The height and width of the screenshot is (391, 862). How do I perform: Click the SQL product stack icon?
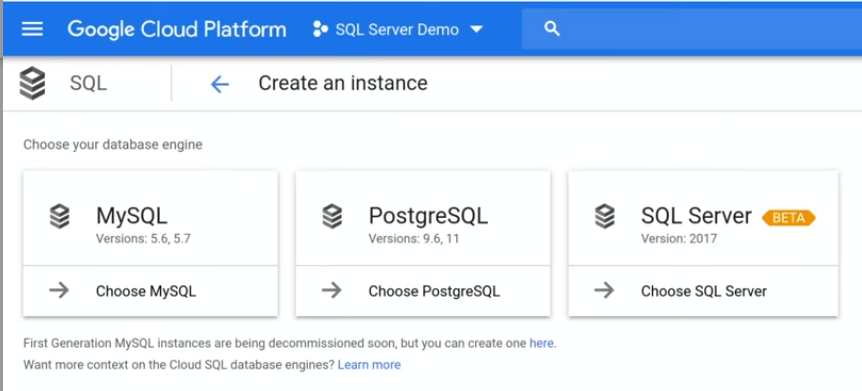pyautogui.click(x=32, y=84)
